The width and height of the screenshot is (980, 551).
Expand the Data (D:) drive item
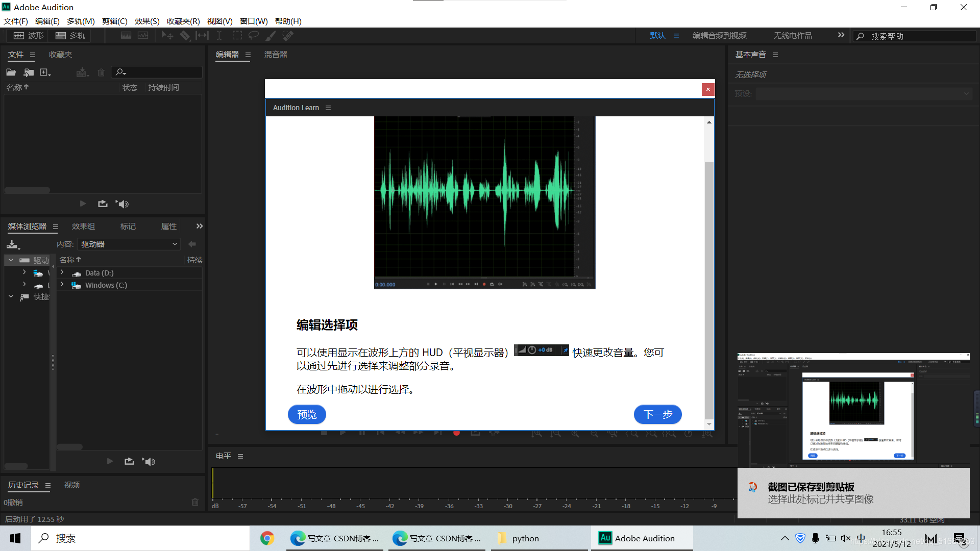[62, 272]
